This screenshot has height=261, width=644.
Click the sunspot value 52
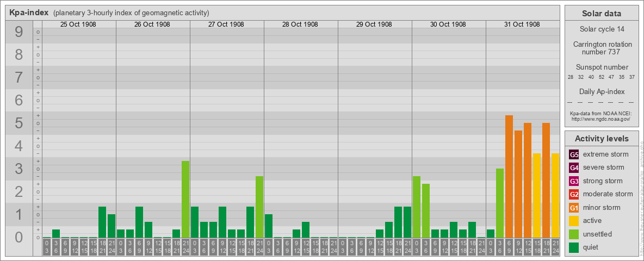coord(601,77)
